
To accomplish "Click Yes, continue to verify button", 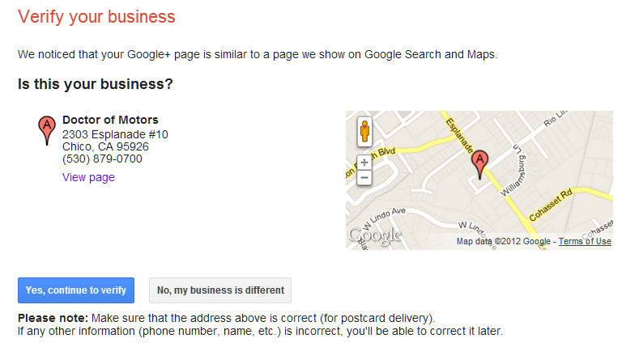I will coord(76,290).
